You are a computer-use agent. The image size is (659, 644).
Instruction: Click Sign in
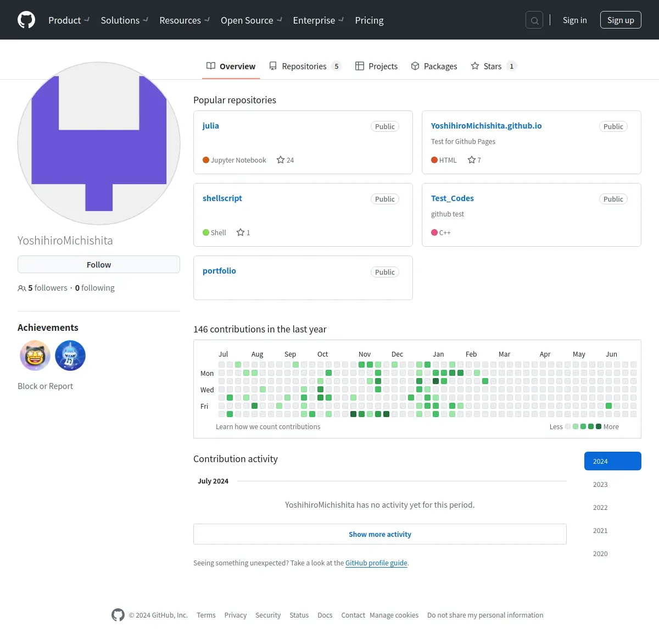[574, 20]
